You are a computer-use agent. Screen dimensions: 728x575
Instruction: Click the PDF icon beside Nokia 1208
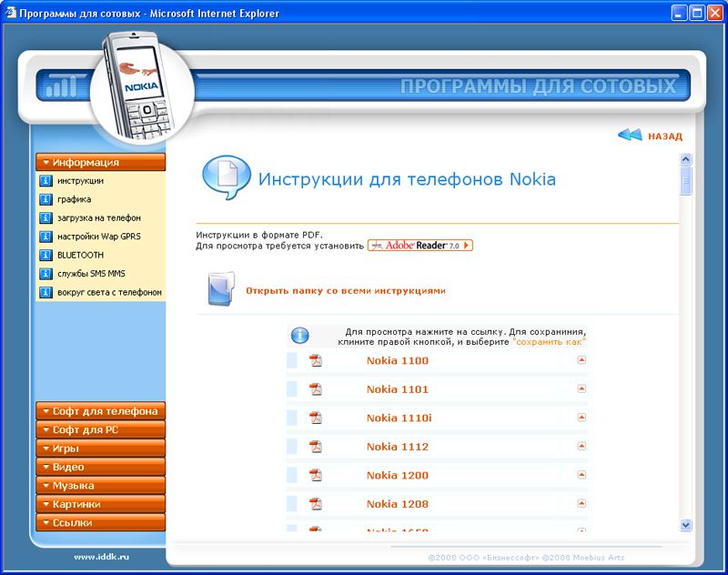316,504
